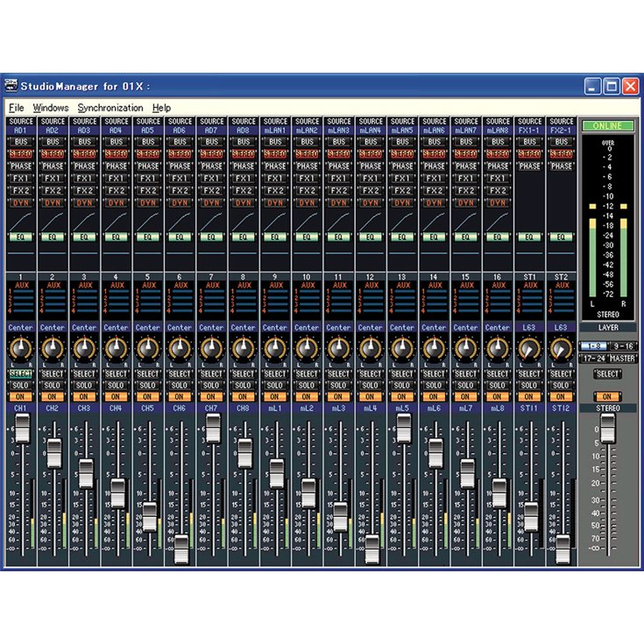Click the pan knob on channel ST1

point(529,350)
